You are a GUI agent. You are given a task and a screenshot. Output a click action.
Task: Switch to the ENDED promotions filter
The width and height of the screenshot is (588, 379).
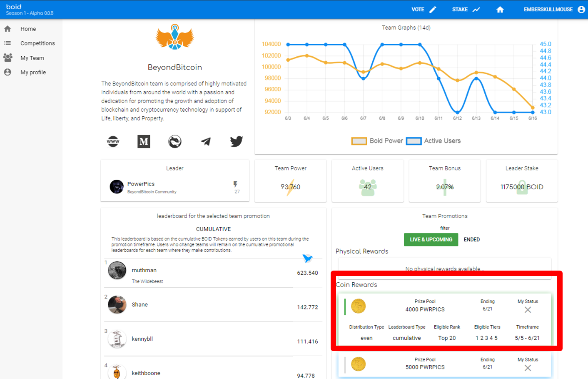coord(472,240)
